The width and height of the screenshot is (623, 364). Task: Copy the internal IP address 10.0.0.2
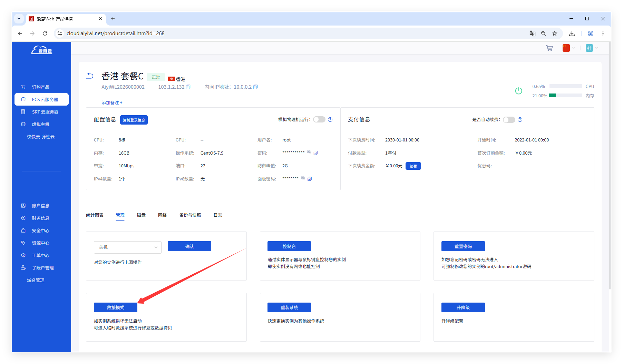point(255,87)
